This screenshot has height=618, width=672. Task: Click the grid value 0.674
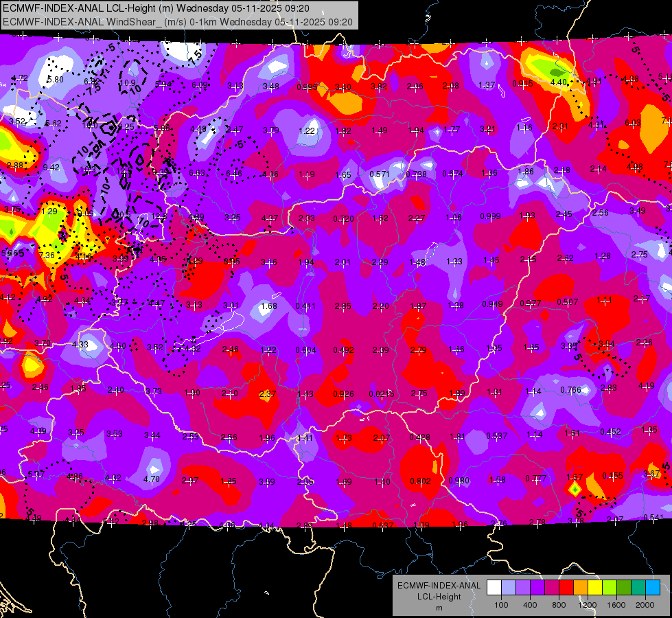coord(452,174)
